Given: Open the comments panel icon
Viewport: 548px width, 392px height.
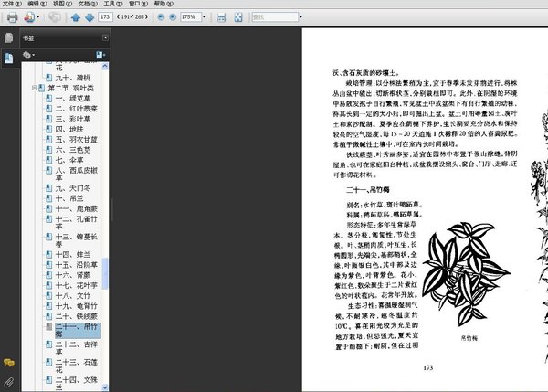Looking at the screenshot, I should pos(9,363).
